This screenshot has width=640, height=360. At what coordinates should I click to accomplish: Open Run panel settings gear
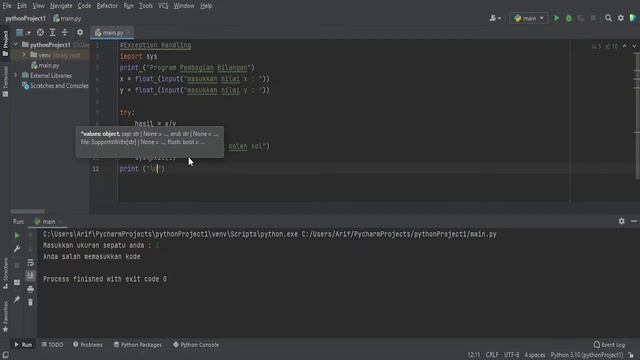621,221
